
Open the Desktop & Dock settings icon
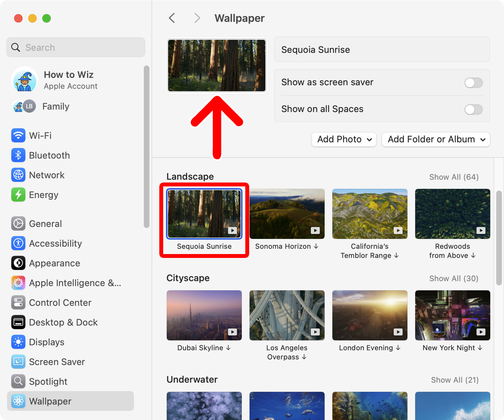(x=18, y=322)
